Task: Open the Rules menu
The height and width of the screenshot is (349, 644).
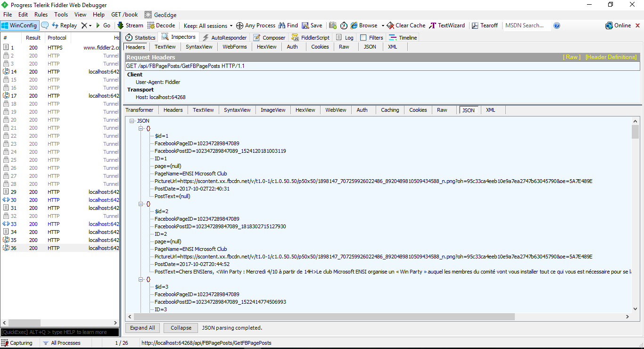Action: pyautogui.click(x=41, y=15)
